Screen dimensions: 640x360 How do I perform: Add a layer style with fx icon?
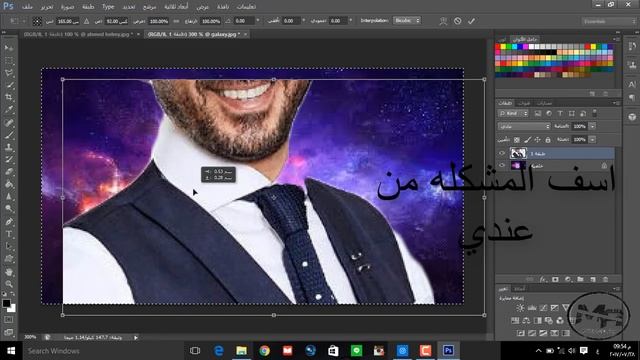click(543, 280)
